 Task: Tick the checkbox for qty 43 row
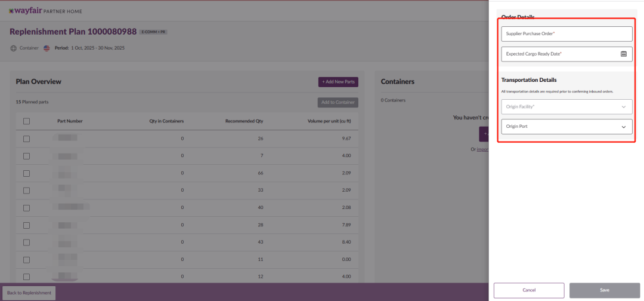[26, 242]
